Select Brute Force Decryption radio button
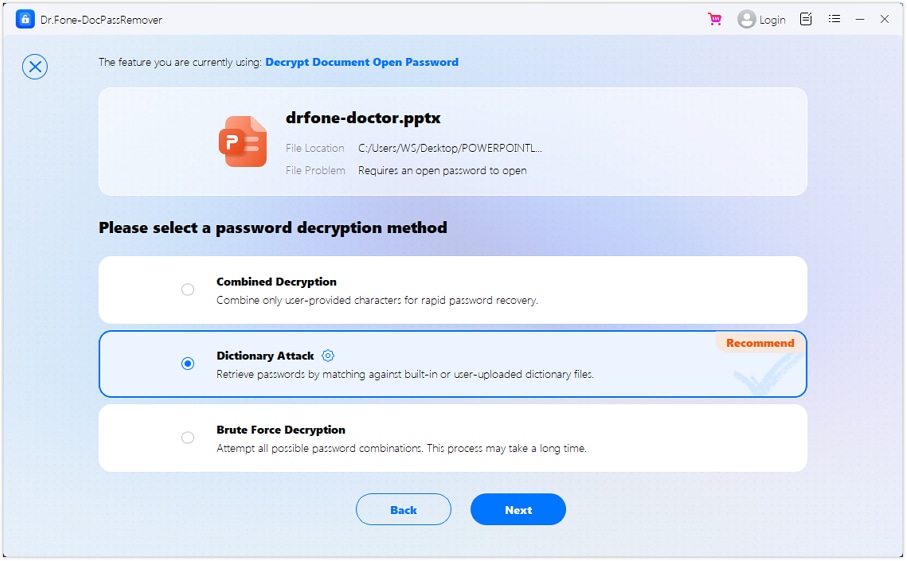 (187, 437)
